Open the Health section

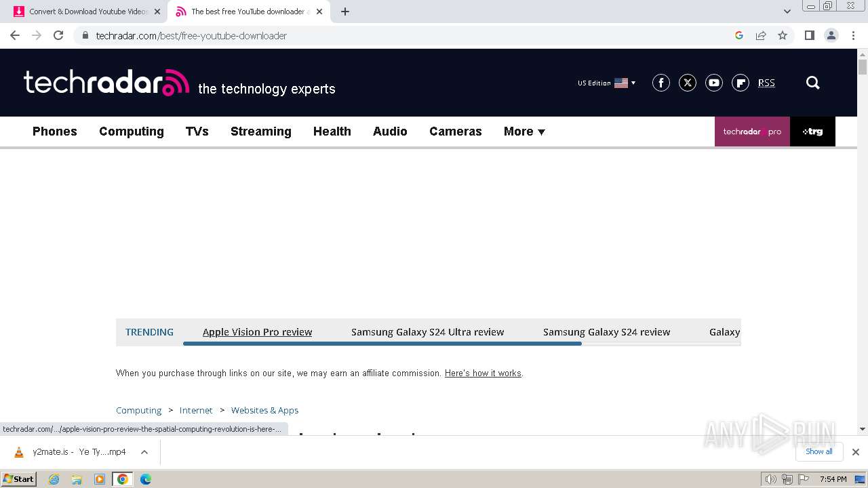coord(332,131)
